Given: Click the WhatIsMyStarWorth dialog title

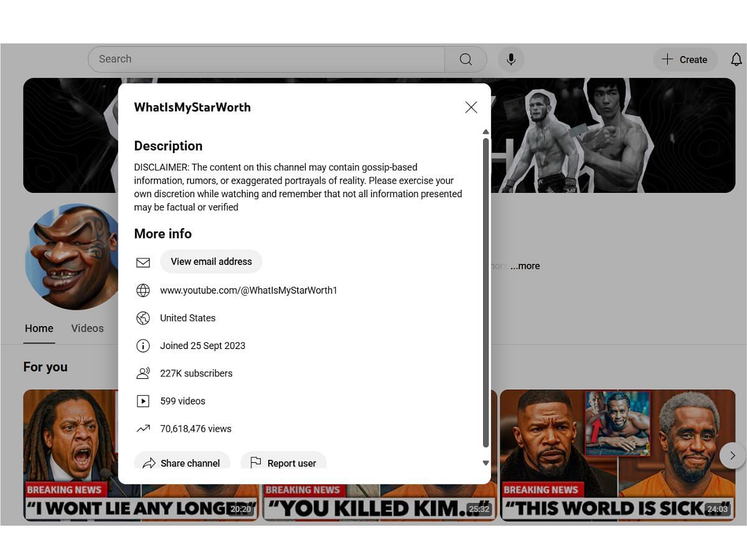Looking at the screenshot, I should coord(192,107).
